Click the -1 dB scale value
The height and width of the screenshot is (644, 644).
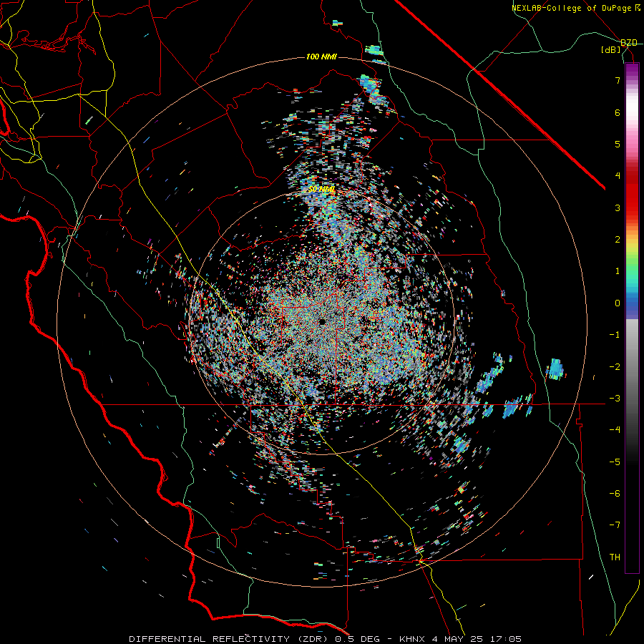pyautogui.click(x=615, y=335)
